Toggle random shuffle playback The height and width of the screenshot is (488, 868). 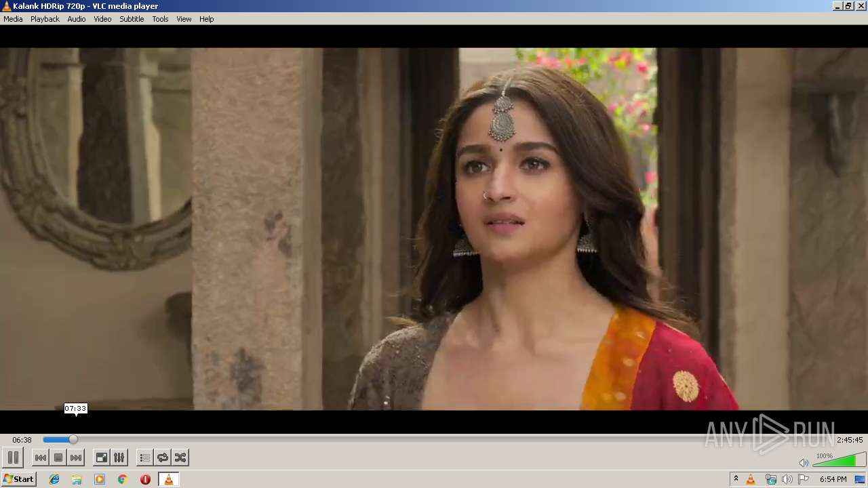(x=180, y=457)
